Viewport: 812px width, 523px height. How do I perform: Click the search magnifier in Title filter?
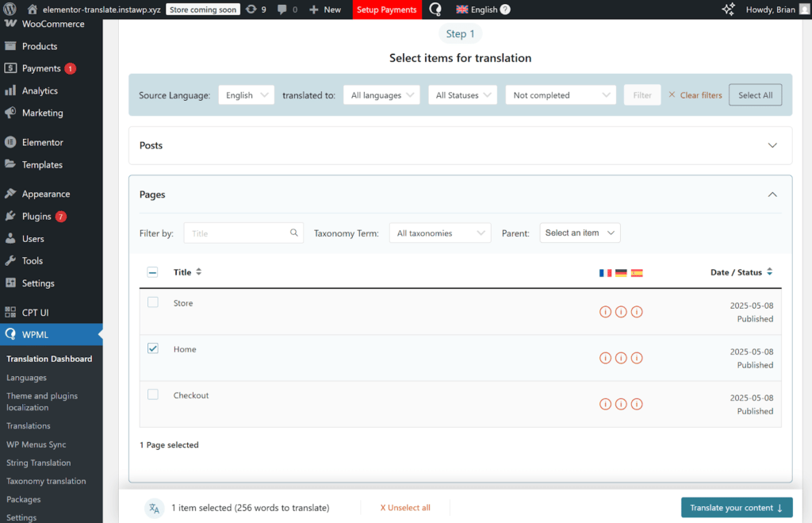pos(293,233)
